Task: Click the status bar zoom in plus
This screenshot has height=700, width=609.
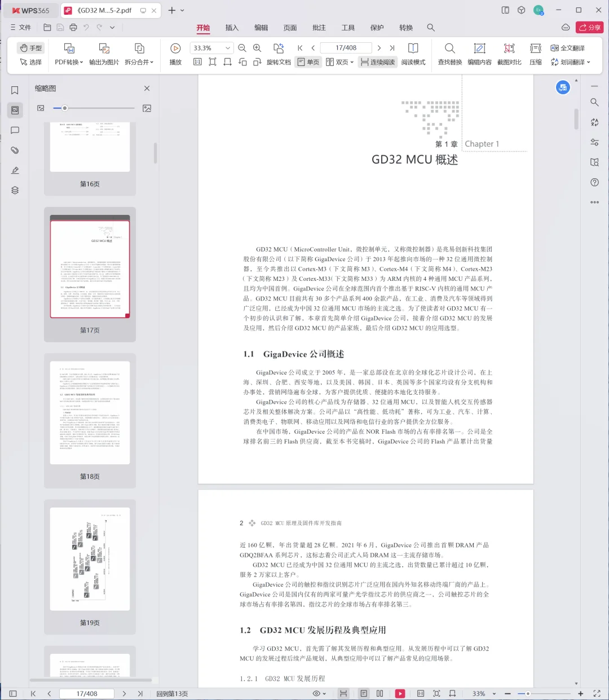Action: click(x=581, y=693)
